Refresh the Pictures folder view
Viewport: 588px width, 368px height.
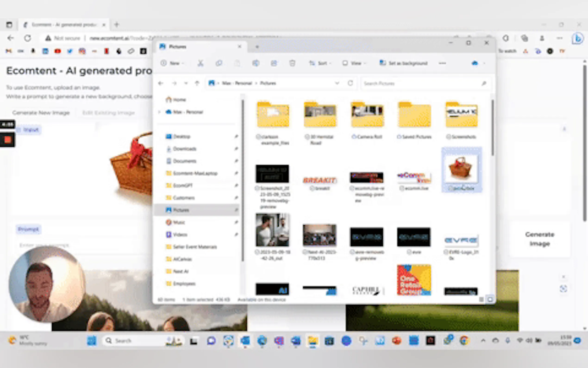350,83
